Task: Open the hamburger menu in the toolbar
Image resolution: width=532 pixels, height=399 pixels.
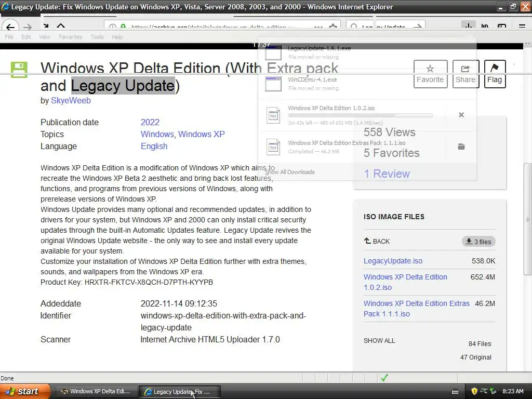Action: tap(522, 26)
